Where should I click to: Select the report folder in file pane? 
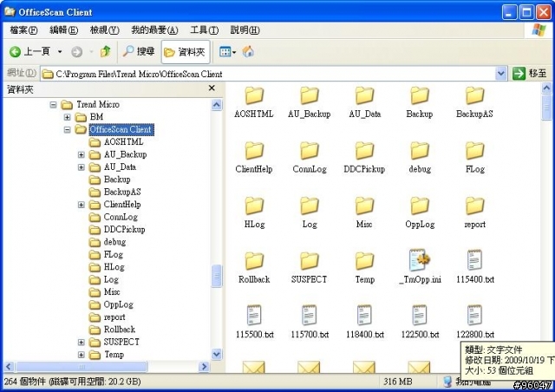474,212
